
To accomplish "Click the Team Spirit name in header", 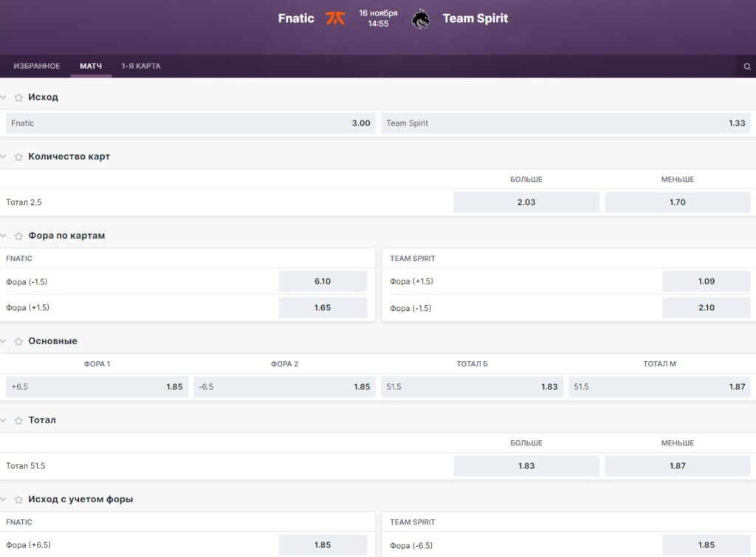I will (x=475, y=18).
